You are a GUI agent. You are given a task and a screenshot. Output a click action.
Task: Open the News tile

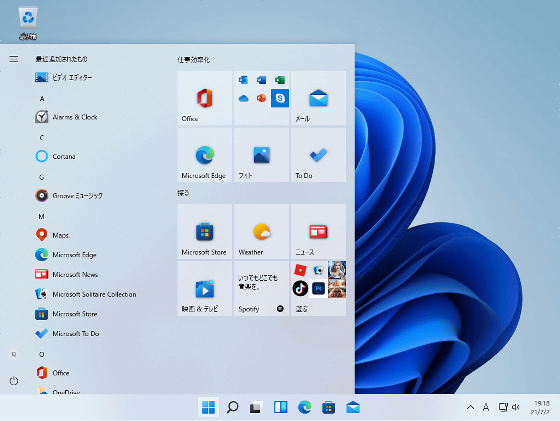click(318, 231)
